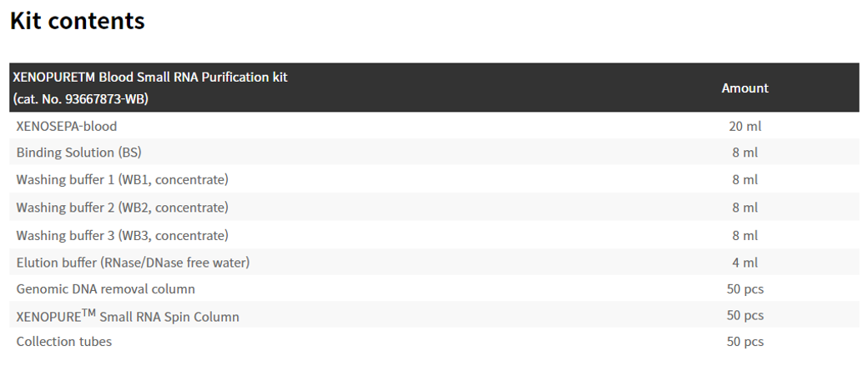Click the 50 pcs amount for Genomic DNA removal column

click(744, 289)
